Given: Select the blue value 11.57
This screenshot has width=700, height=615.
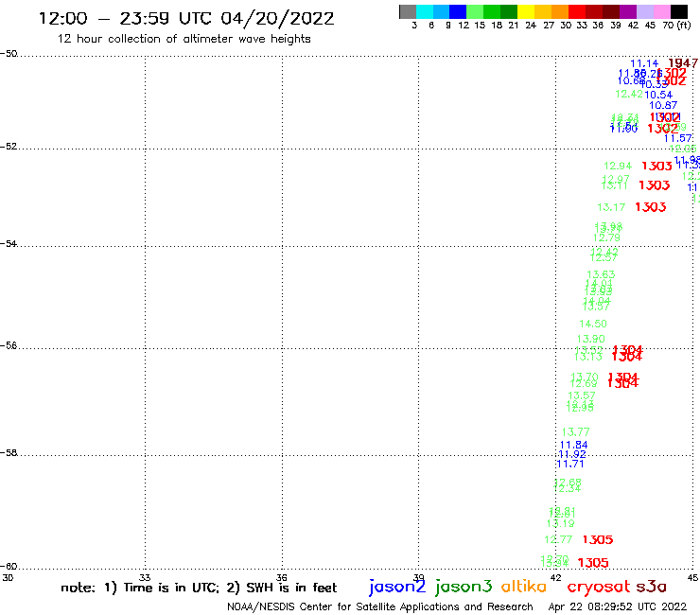Looking at the screenshot, I should [678, 138].
